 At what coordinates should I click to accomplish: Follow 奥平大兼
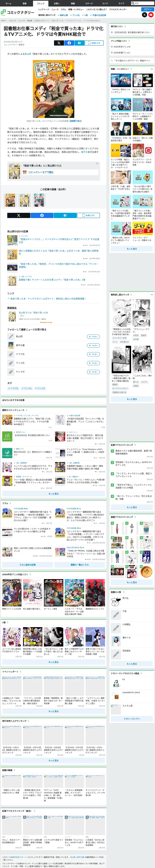94,345
